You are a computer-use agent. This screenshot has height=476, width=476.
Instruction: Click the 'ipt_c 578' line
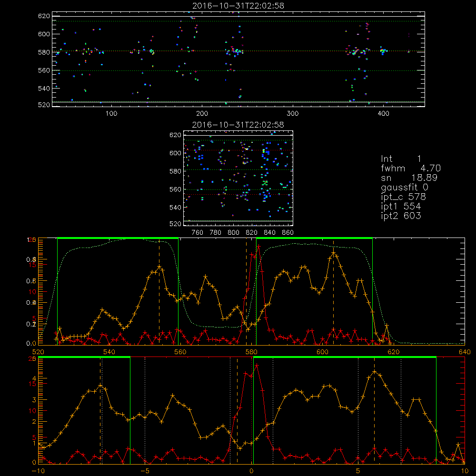coord(404,197)
